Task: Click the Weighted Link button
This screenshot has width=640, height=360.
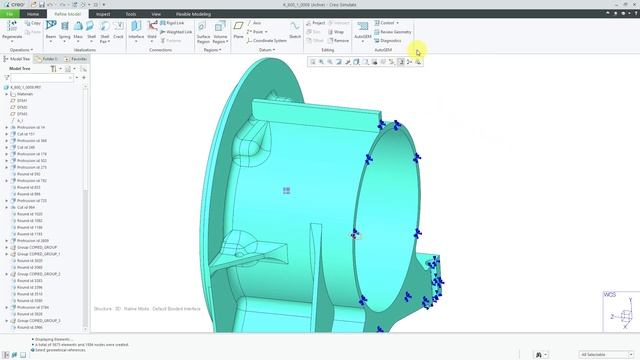Action: click(176, 32)
